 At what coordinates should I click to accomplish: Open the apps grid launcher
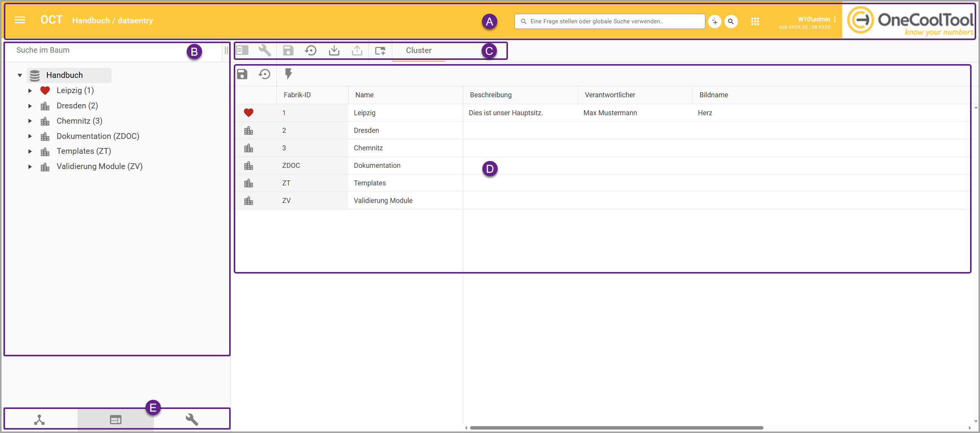coord(755,21)
